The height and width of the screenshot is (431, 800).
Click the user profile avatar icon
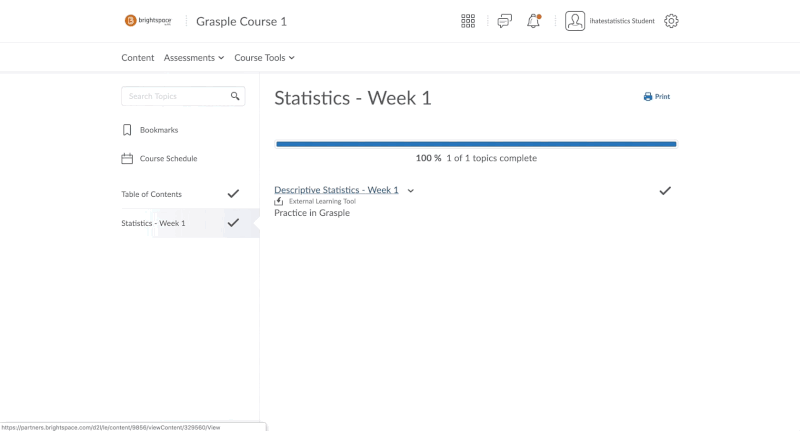tap(575, 21)
